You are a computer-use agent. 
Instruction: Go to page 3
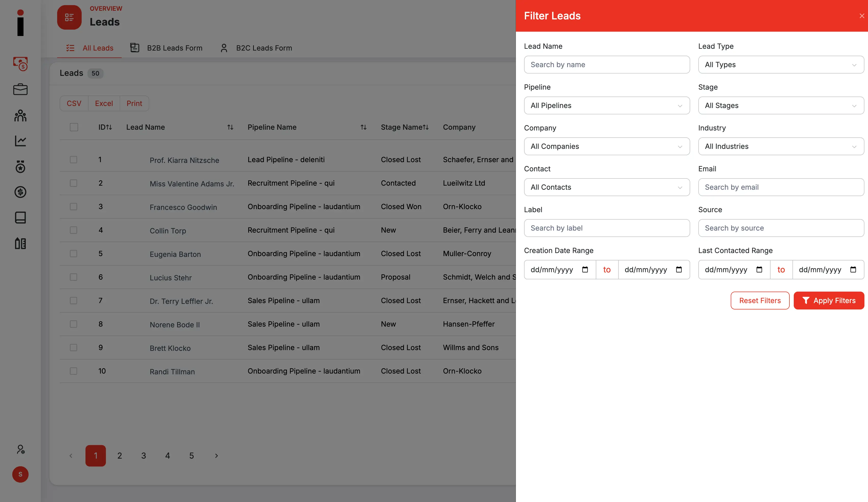tap(144, 456)
